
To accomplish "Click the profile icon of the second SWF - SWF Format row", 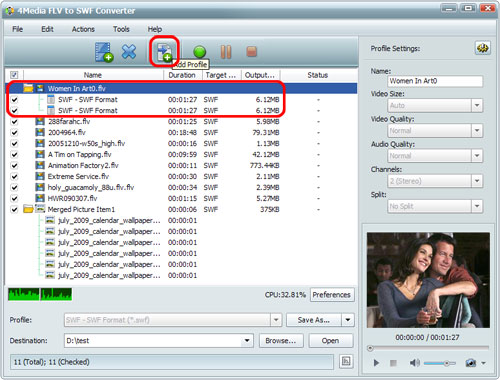I will 51,110.
